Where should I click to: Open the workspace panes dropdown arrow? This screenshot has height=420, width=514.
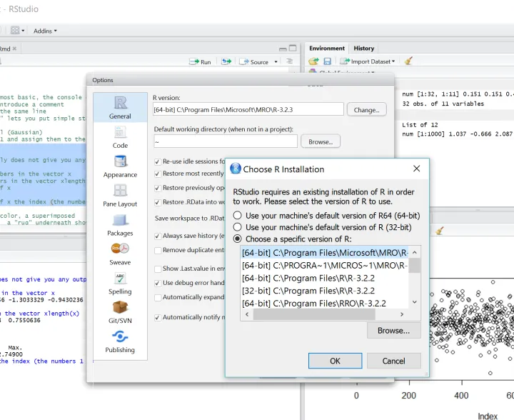pos(23,31)
